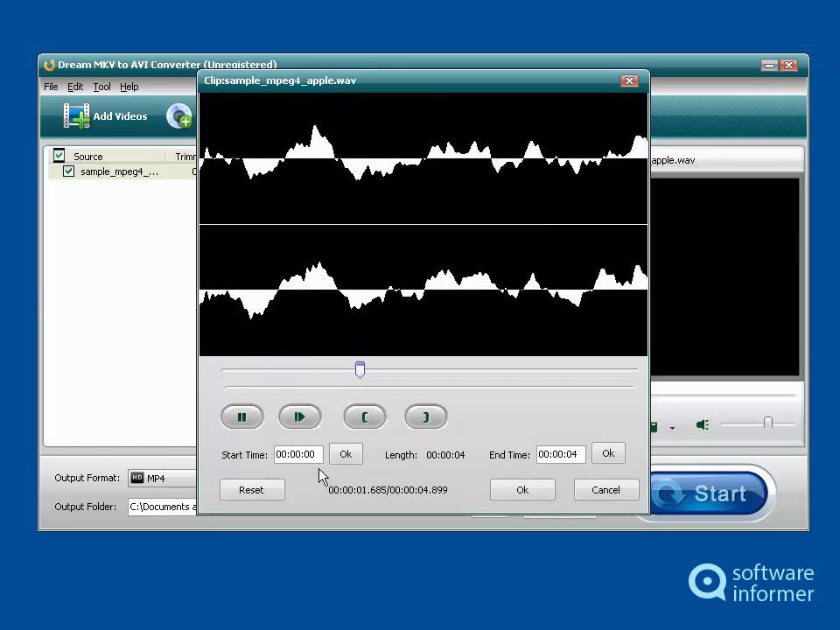
Task: Click the End Time input field
Action: pos(561,454)
